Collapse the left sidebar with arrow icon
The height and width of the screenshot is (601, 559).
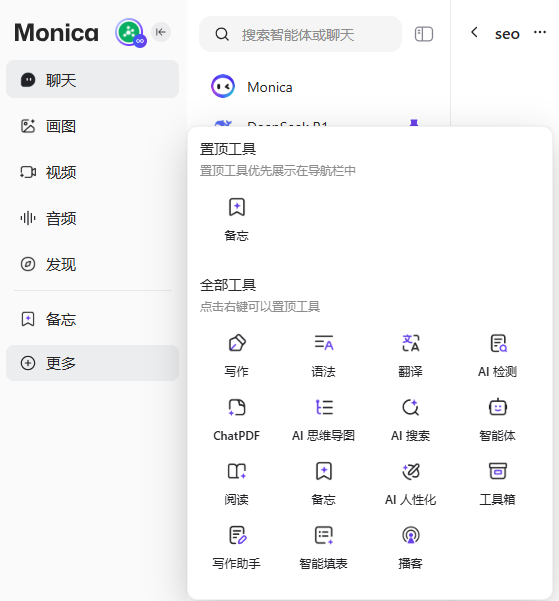click(161, 32)
